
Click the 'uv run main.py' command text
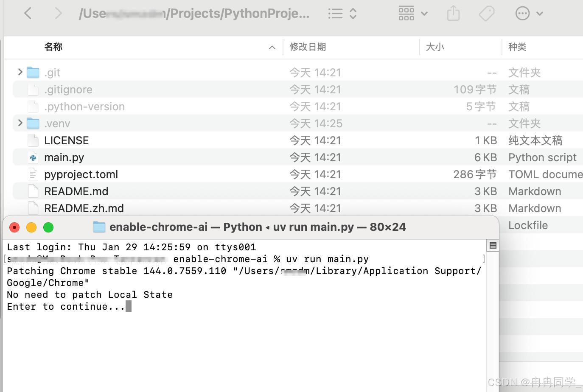pyautogui.click(x=327, y=259)
